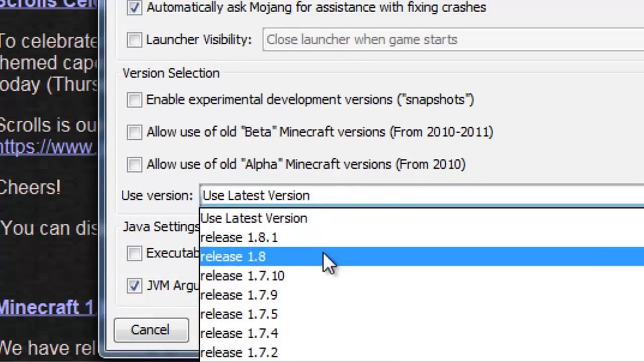Pick release 1.7.4 from the dropdown list

(239, 333)
